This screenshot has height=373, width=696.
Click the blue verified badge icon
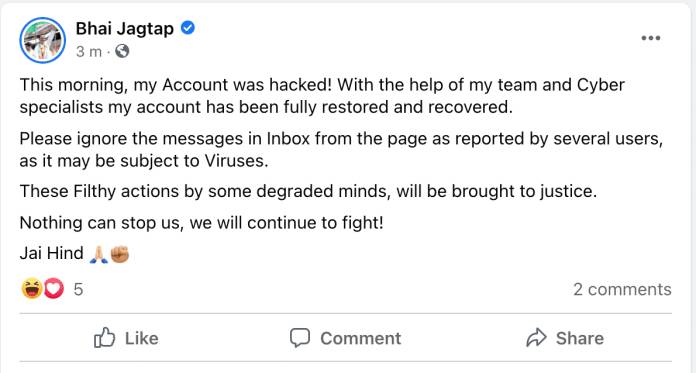(x=188, y=28)
